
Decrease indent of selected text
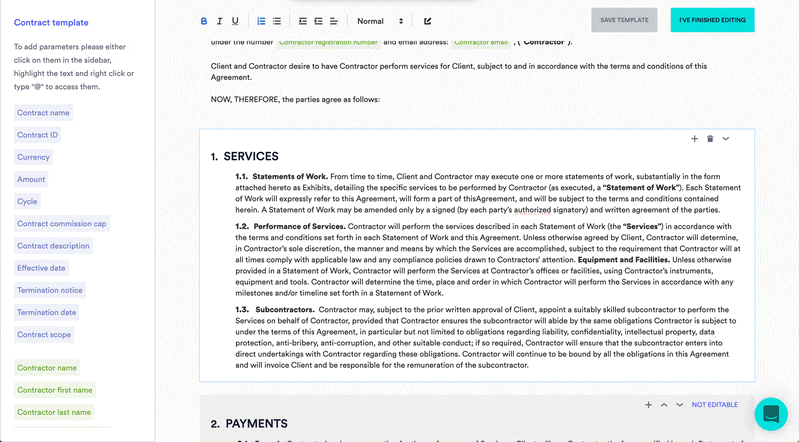[303, 21]
